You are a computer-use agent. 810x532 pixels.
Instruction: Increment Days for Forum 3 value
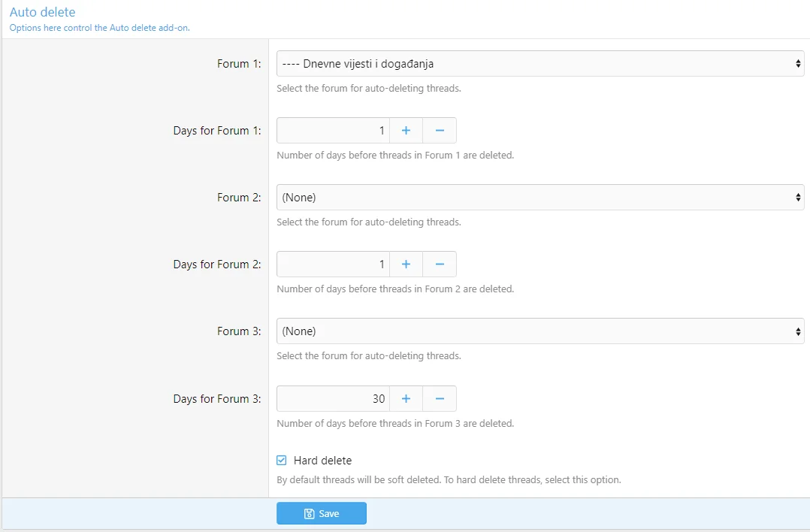[406, 399]
